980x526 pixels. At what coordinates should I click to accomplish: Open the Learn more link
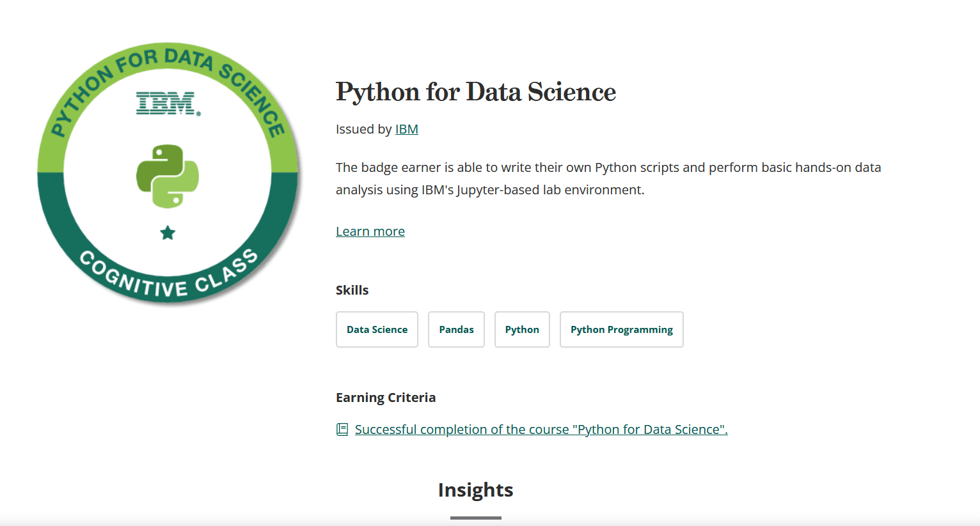pos(370,231)
